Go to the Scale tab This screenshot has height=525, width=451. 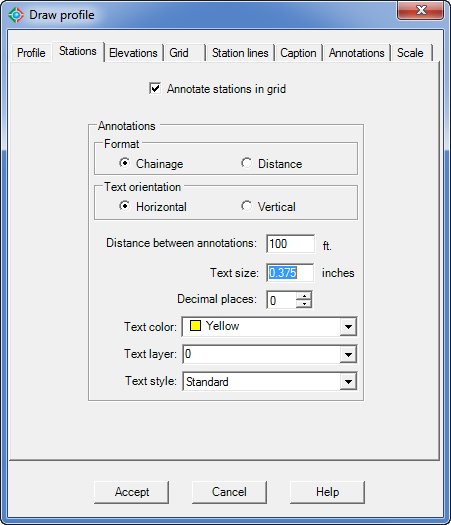coord(410,53)
